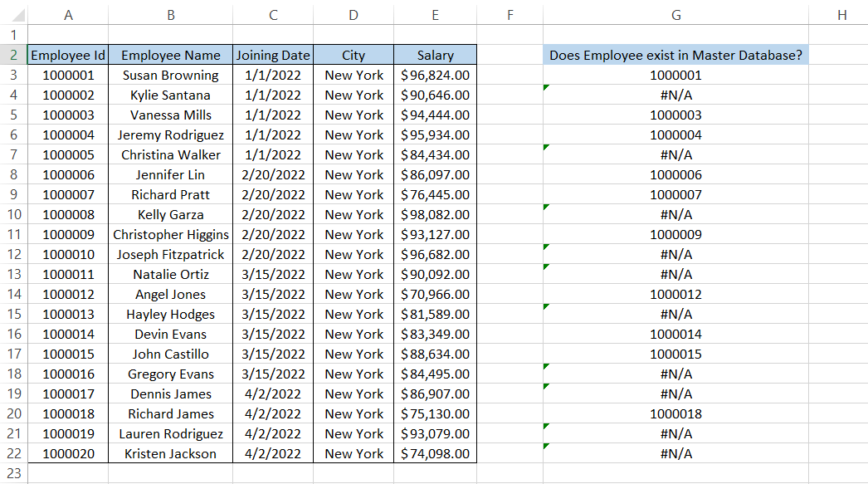
Task: Click the 'Does Employee exist in Master Database?' header
Action: pos(675,55)
